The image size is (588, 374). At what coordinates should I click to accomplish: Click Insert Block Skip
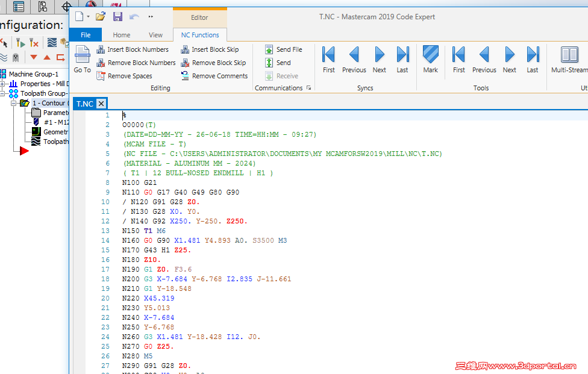(210, 49)
